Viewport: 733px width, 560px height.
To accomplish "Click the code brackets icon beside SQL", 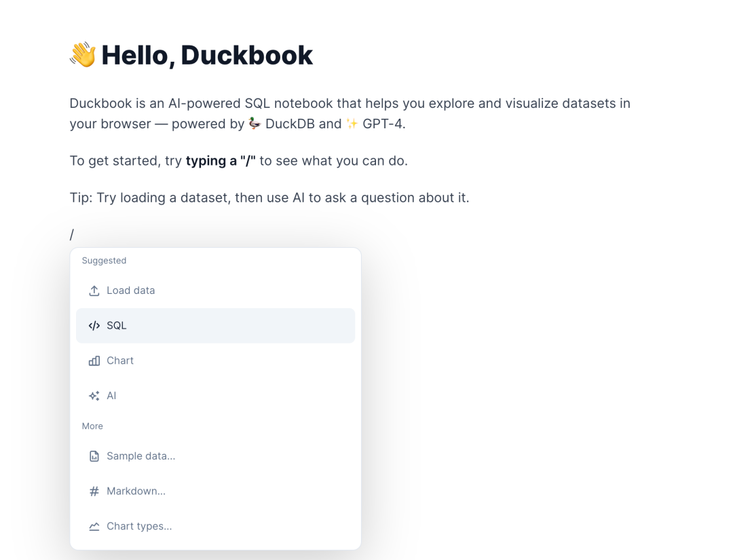I will pyautogui.click(x=94, y=326).
